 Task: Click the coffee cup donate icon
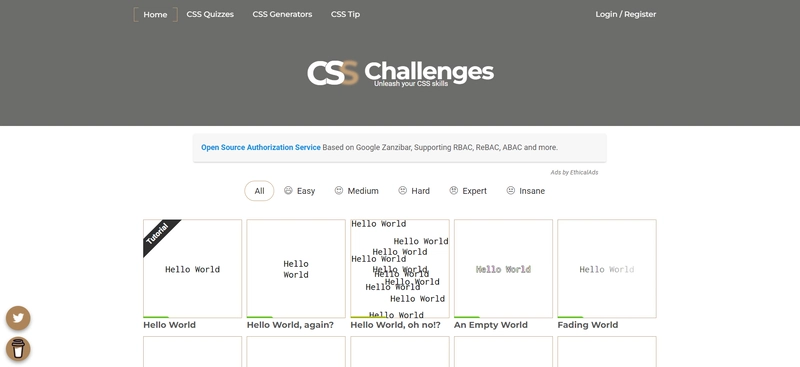point(18,349)
